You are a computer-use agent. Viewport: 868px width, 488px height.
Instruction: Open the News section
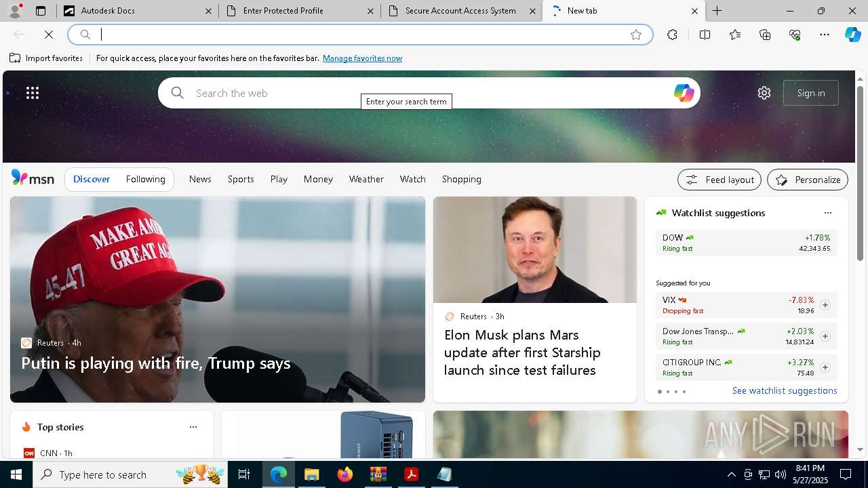[200, 179]
